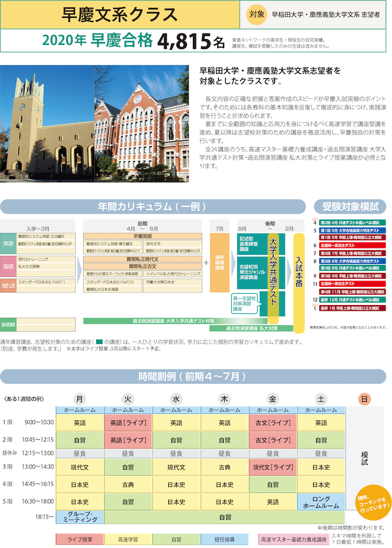Click the 難関私立現代文 course box

point(143,259)
